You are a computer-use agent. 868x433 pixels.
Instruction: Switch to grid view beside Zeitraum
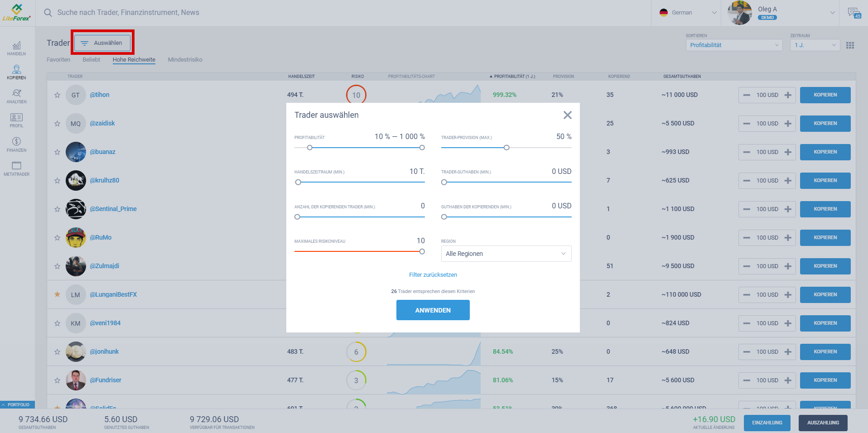point(850,45)
